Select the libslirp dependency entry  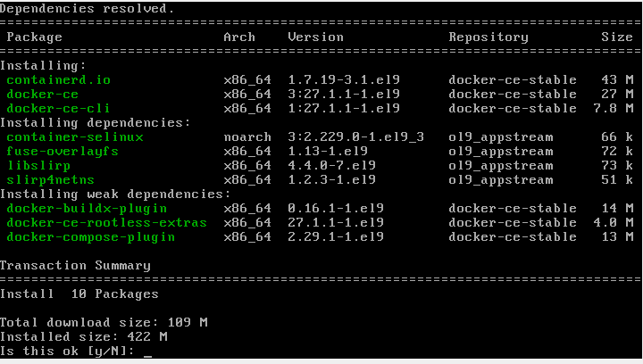point(36,166)
